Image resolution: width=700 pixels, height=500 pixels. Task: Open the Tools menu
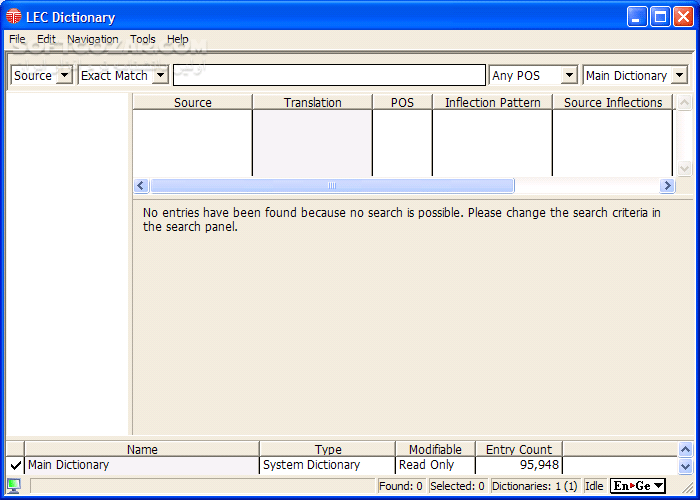pyautogui.click(x=143, y=39)
